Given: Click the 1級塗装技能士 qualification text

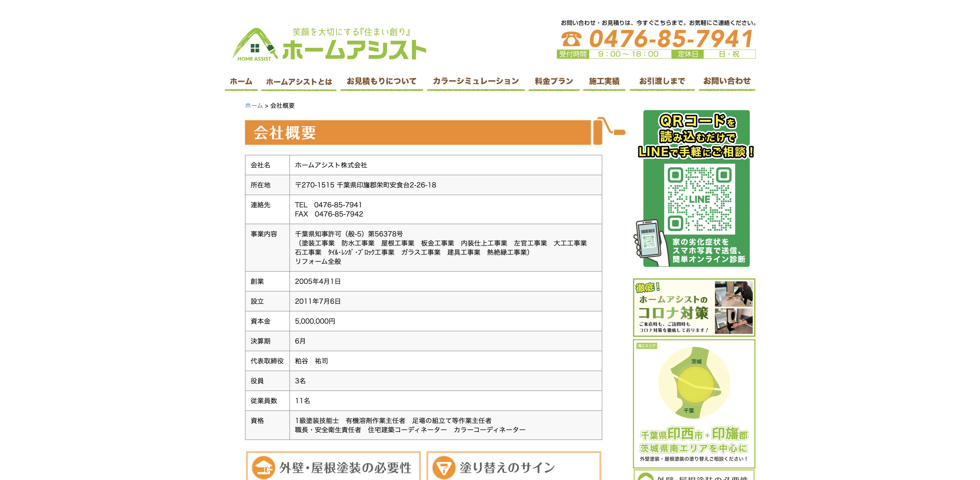Looking at the screenshot, I should 317,421.
